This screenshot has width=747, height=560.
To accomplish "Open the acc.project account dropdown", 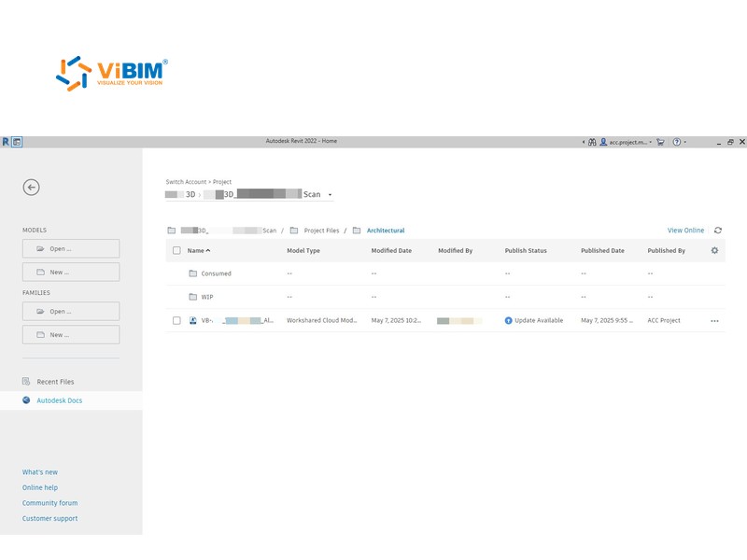I will click(x=631, y=142).
